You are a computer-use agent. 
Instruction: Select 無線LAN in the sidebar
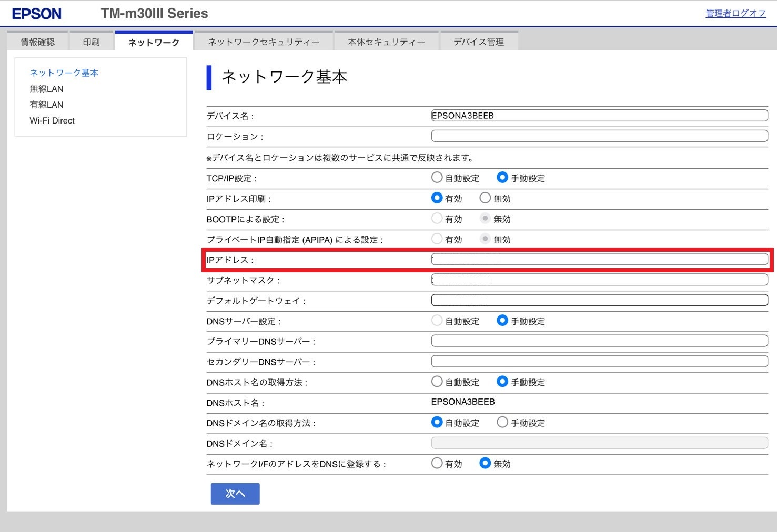[46, 89]
